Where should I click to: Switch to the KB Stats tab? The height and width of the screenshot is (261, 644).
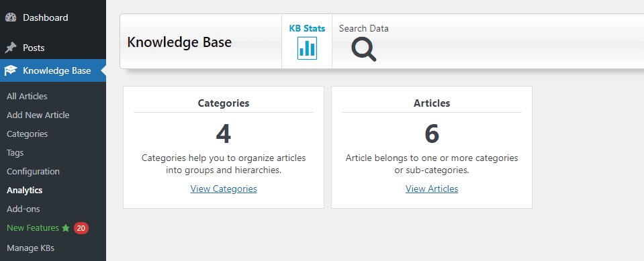[307, 42]
